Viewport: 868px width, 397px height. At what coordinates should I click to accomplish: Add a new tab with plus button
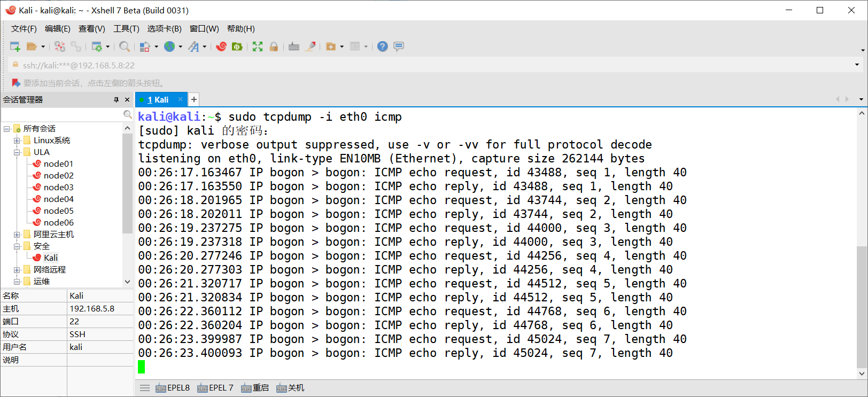coord(194,99)
